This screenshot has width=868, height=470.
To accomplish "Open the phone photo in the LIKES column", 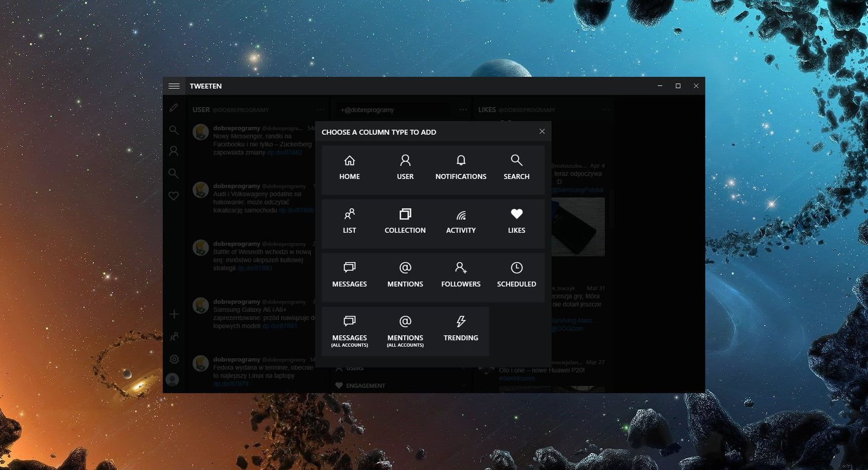I will coord(578,227).
